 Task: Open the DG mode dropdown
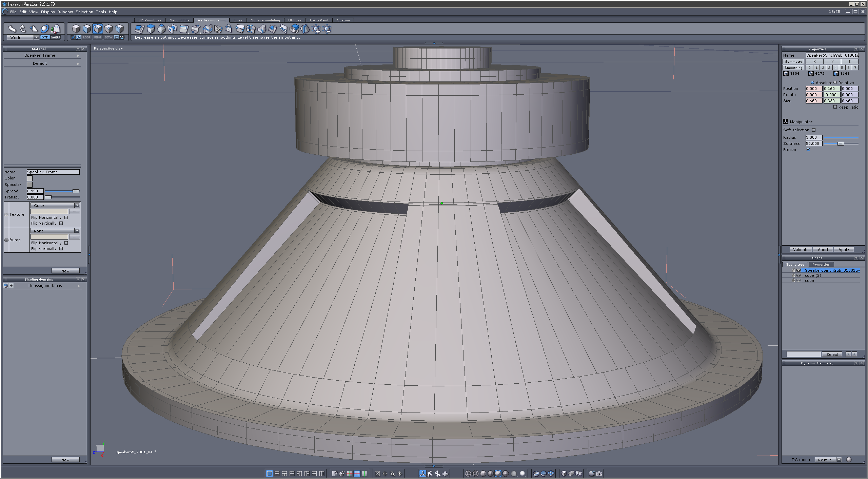tap(839, 460)
